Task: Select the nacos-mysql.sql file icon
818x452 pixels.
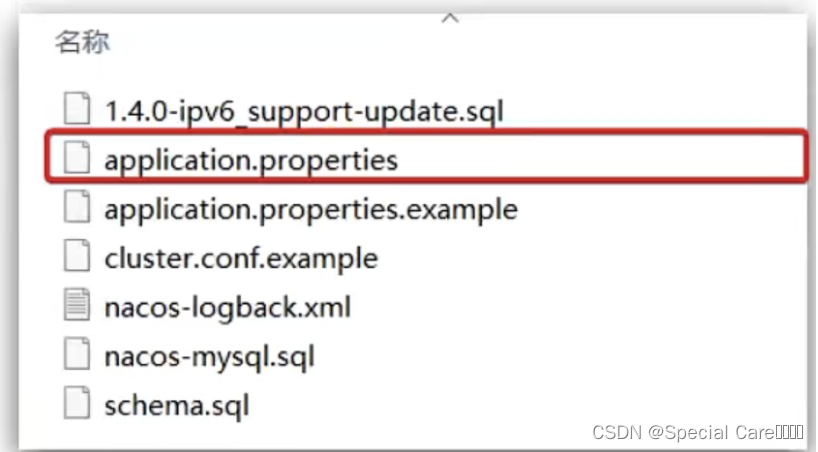Action: (x=77, y=353)
